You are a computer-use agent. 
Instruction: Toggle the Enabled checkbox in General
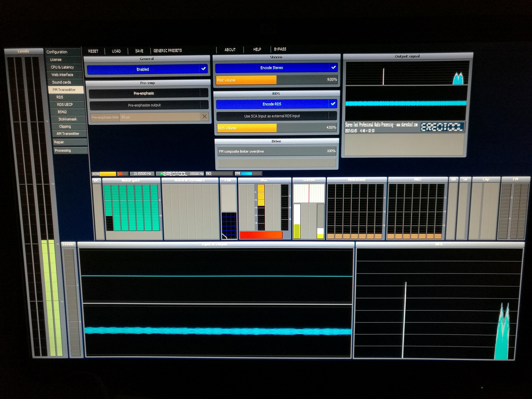tap(203, 69)
